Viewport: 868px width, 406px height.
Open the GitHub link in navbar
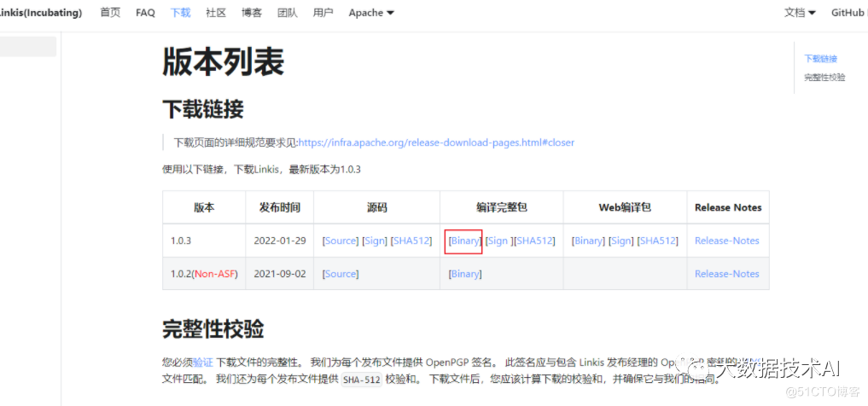tap(849, 13)
